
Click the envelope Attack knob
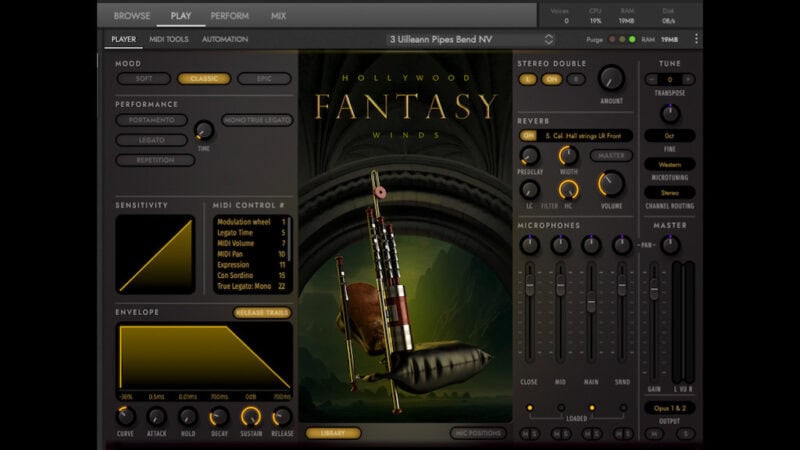tap(156, 416)
